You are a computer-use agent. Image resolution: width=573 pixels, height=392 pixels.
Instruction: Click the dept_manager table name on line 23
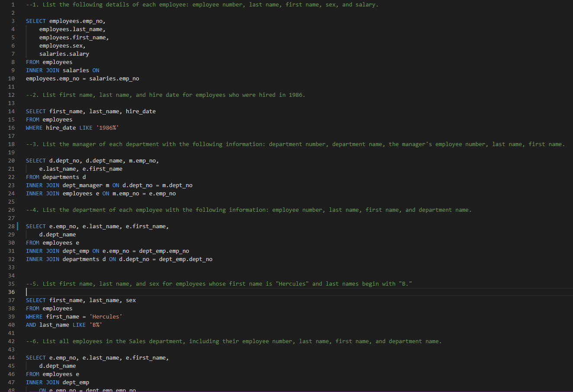tap(82, 185)
